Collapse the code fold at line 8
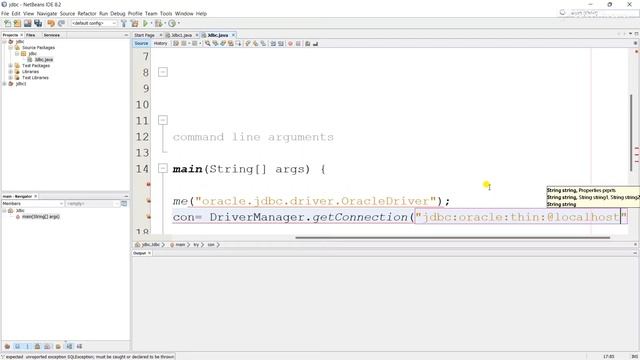This screenshot has width=640, height=360. 162,72
